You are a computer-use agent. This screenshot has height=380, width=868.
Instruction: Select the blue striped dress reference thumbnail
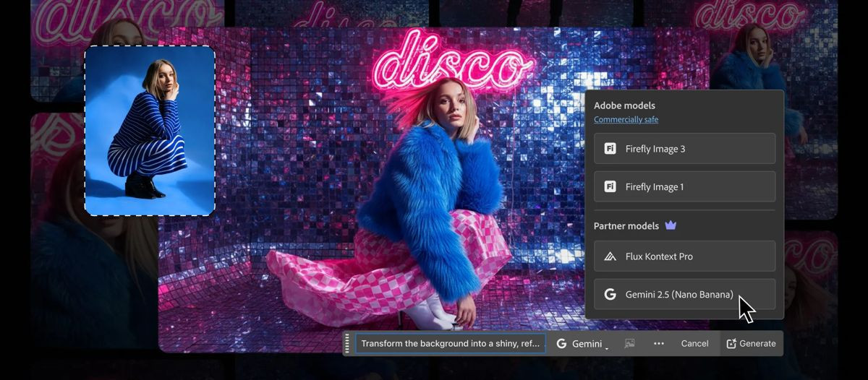coord(150,131)
